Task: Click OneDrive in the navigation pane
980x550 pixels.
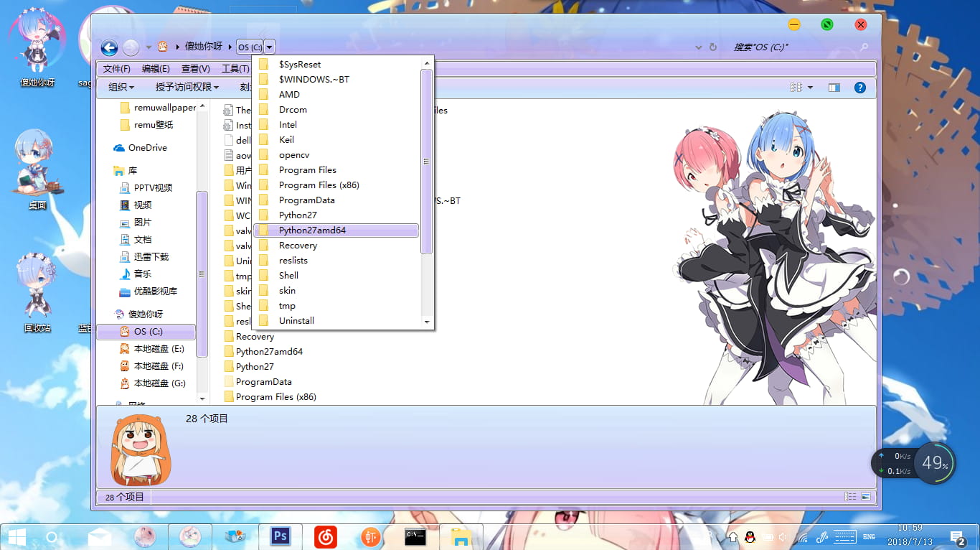Action: (x=147, y=148)
